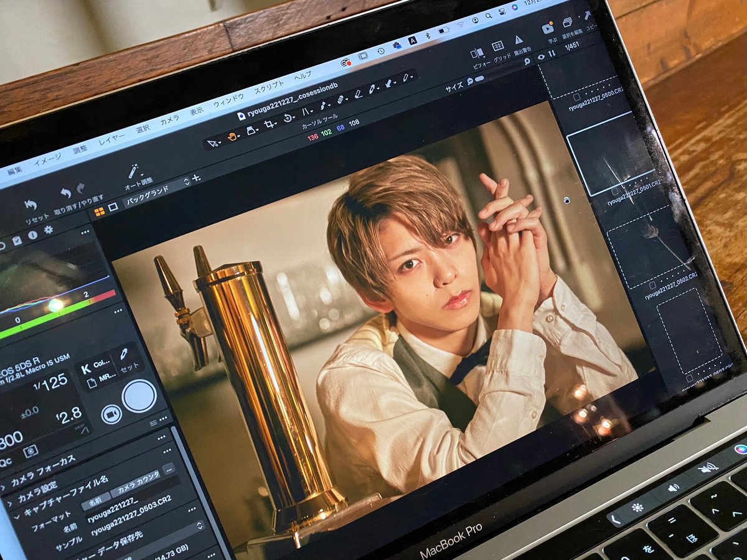Screen dimensions: 747x560
Task: Toggle Exposure Warning (露出警告)
Action: [x=519, y=39]
